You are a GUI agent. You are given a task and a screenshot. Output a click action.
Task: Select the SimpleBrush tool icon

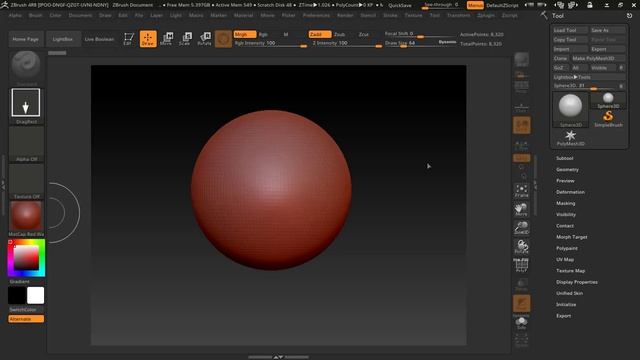pyautogui.click(x=608, y=119)
